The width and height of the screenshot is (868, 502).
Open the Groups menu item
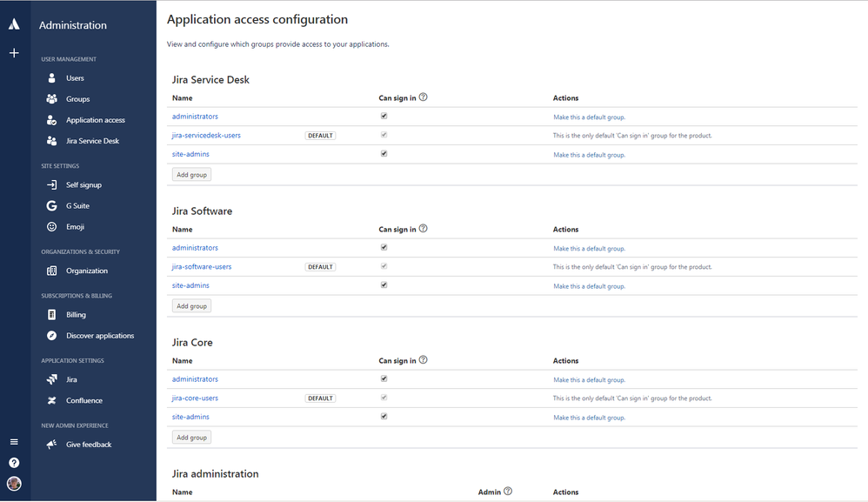click(x=77, y=99)
